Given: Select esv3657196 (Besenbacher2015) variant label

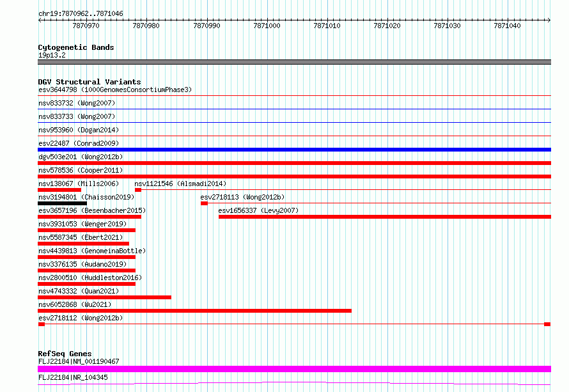Looking at the screenshot, I should (92, 210).
